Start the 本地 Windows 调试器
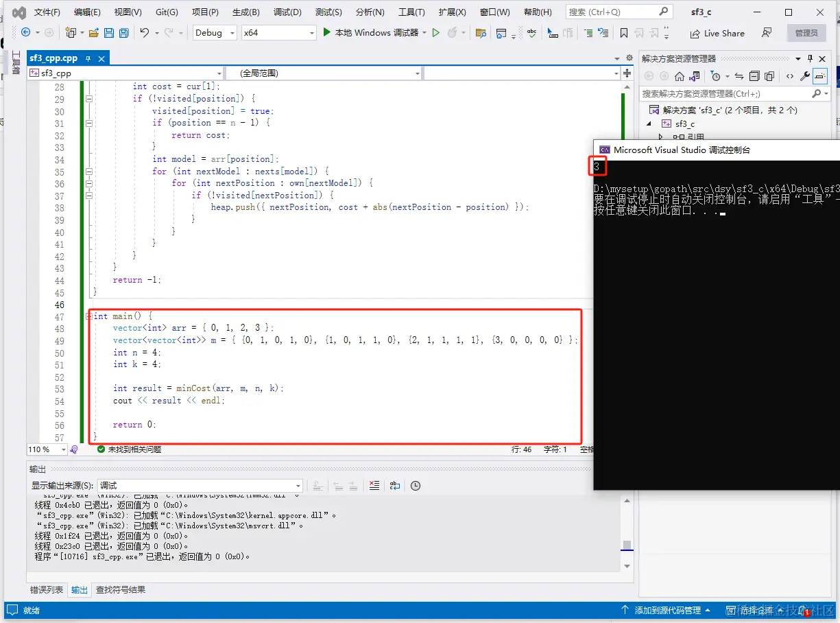 [371, 32]
